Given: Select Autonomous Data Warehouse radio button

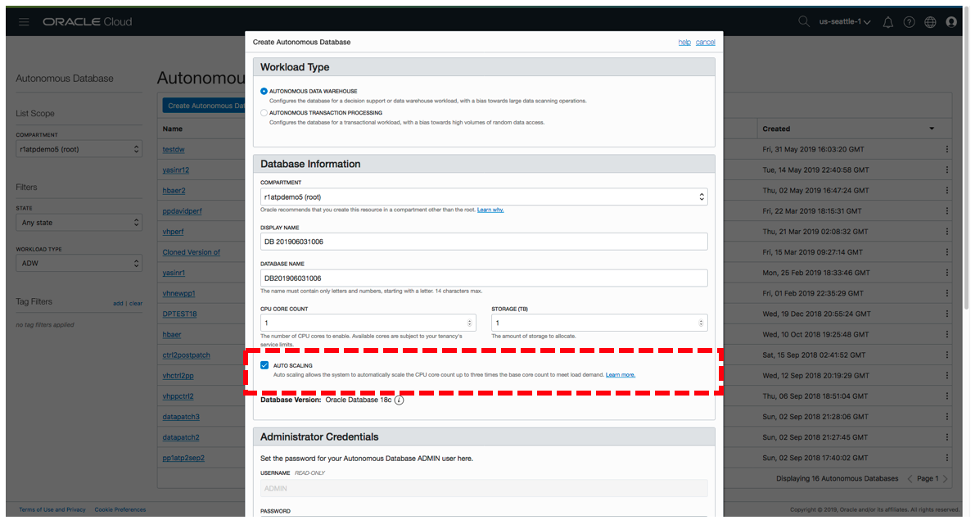Looking at the screenshot, I should click(x=264, y=91).
